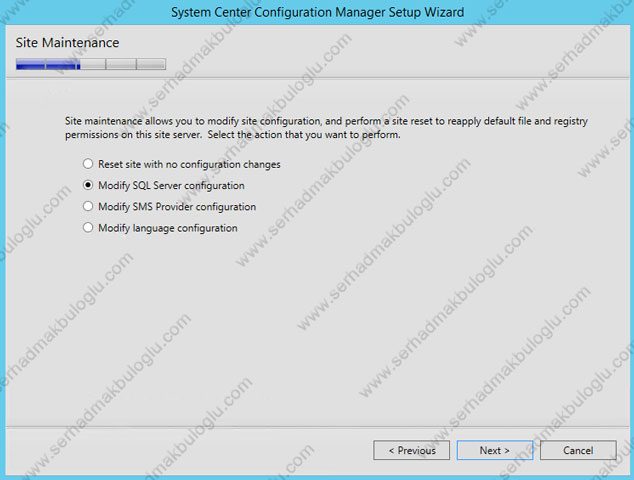Click the 'Modify language configuration' label text
Viewport: 634px width, 480px height.
167,228
